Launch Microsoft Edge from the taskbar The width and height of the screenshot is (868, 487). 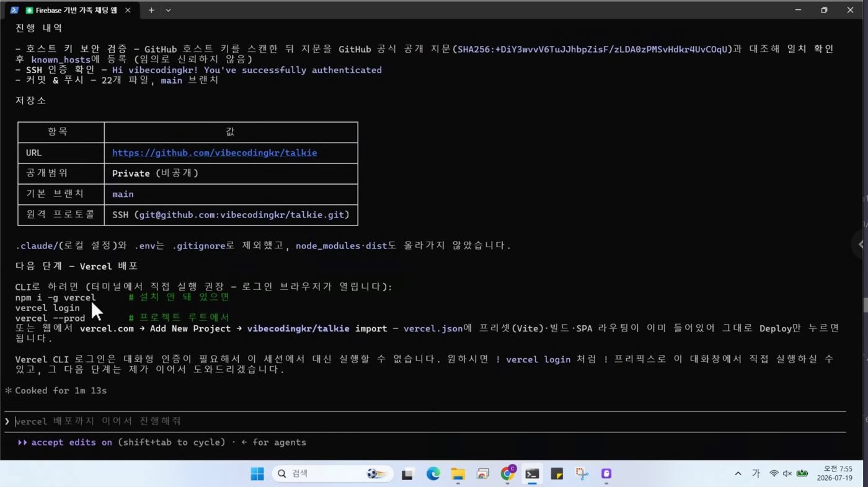click(x=433, y=474)
